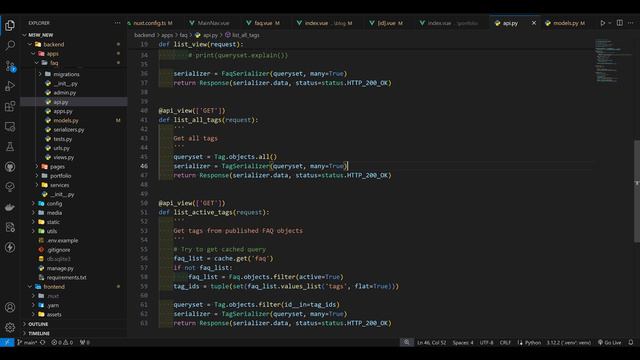This screenshot has width=640, height=360.
Task: Expand the config folder
Action: point(33,204)
